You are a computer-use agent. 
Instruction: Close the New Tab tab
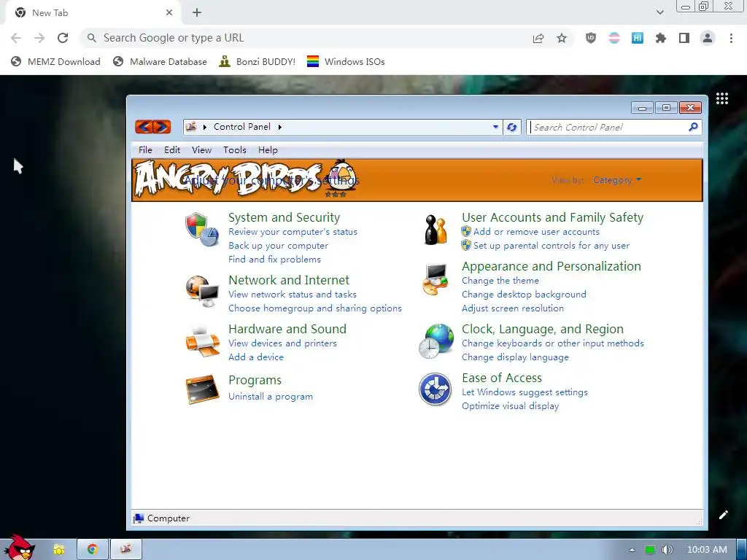tap(169, 13)
